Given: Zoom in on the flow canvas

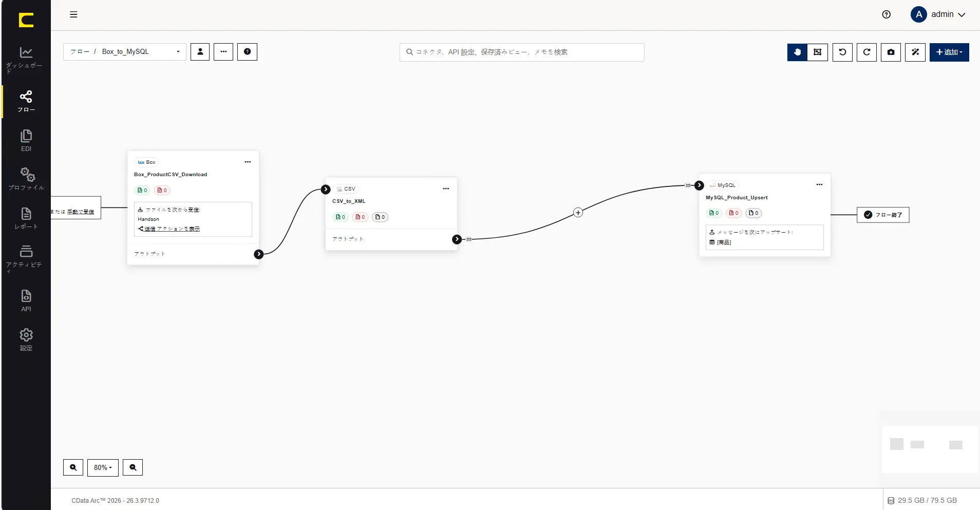Looking at the screenshot, I should 73,467.
